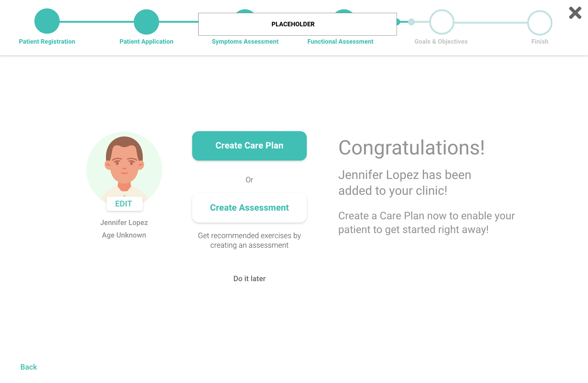Screen dimensions: 588x383
Task: Open the Functional Assessment step label
Action: 340,41
